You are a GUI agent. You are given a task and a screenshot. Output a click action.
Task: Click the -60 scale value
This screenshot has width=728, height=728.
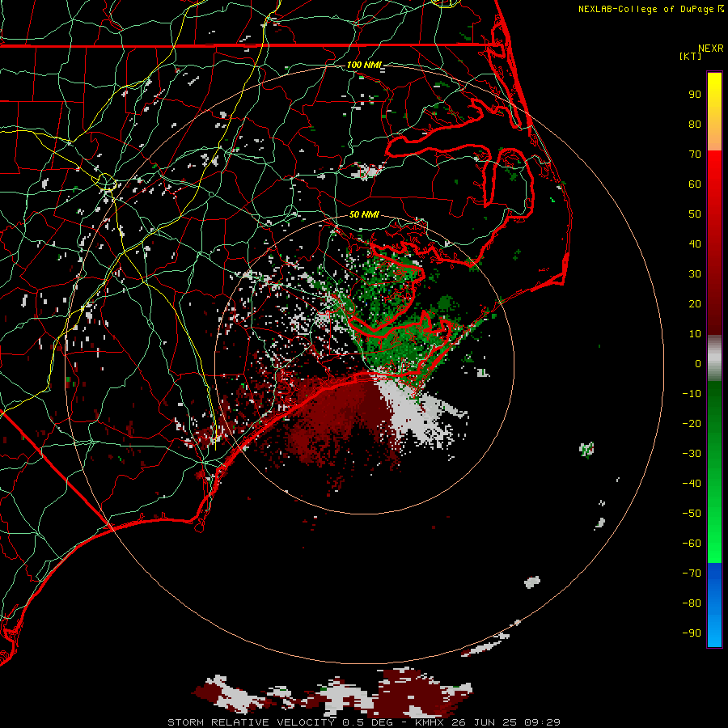[692, 544]
